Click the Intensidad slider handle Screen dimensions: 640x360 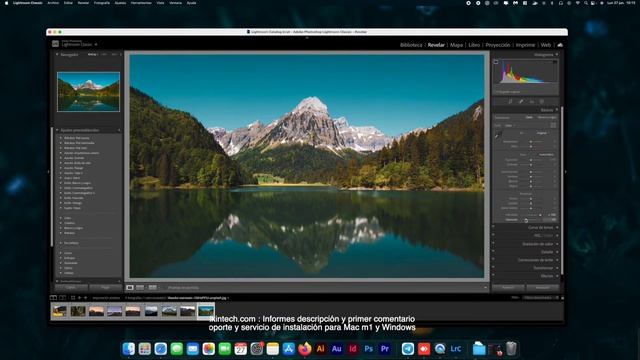click(x=540, y=215)
